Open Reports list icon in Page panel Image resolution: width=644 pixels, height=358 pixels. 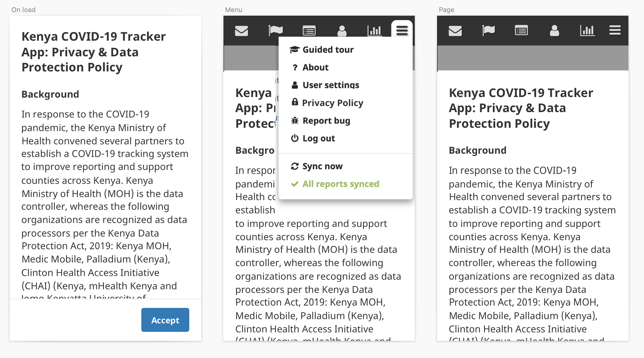point(521,31)
